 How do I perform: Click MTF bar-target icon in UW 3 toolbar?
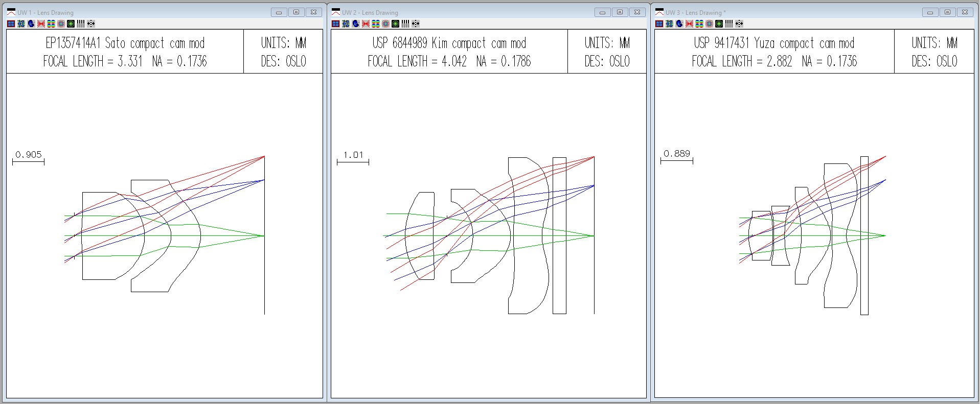coord(729,23)
